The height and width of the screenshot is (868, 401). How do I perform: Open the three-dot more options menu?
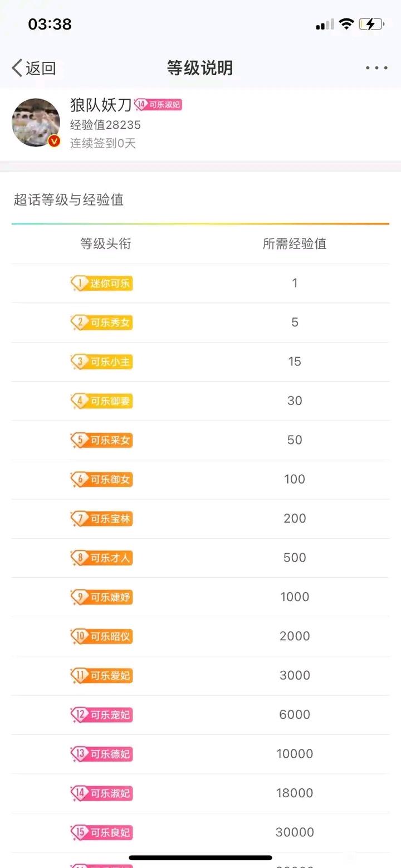376,68
